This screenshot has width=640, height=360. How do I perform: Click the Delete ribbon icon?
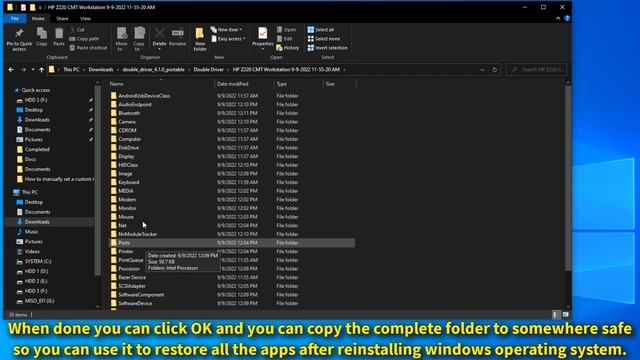point(159,38)
